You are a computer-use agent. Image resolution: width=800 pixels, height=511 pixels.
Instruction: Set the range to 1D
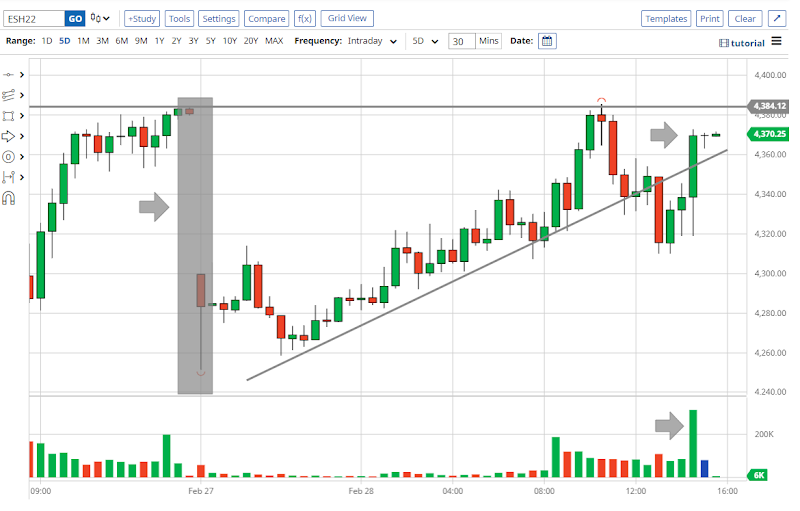click(47, 41)
